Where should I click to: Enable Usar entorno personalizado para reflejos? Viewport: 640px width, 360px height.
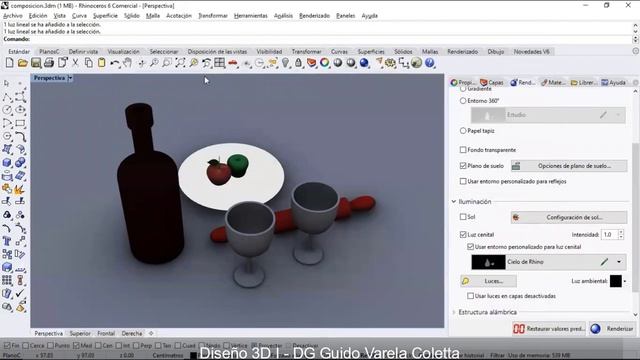click(x=463, y=181)
